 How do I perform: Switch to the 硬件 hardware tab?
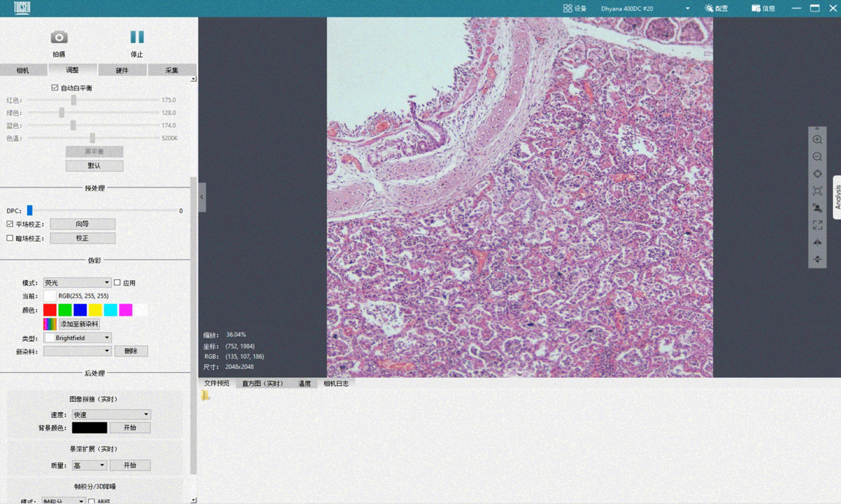[122, 70]
